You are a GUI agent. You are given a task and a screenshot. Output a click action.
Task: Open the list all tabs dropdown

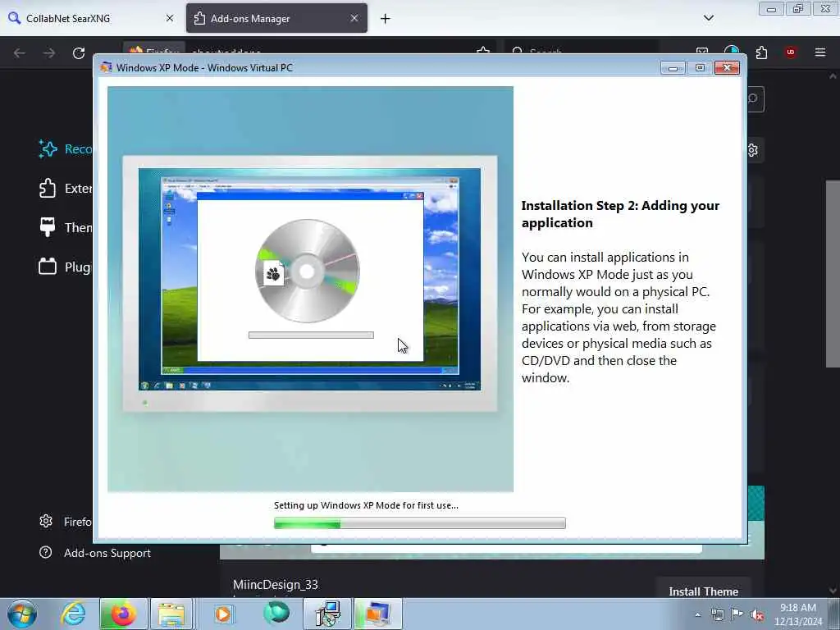[x=708, y=18]
